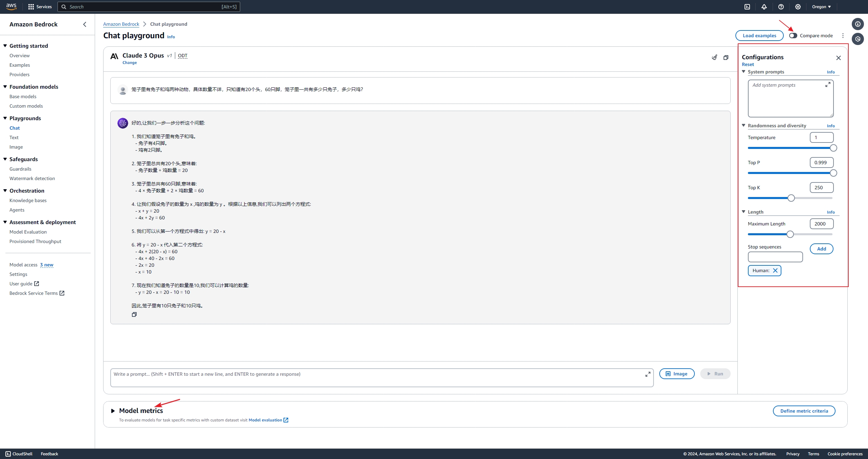Select Knowledge bases in the sidebar
This screenshot has height=459, width=868.
(28, 200)
